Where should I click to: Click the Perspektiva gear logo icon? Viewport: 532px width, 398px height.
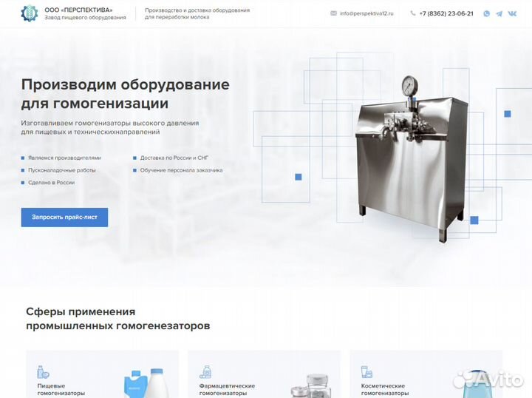pos(30,13)
